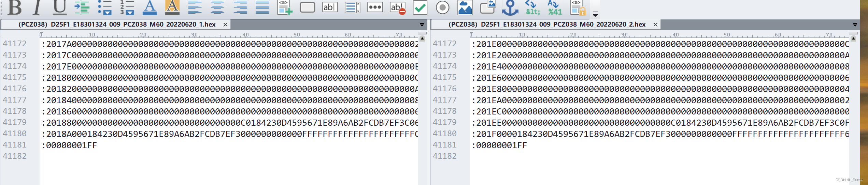Toggle underline formatting
Viewport: 868px width, 185px height.
pyautogui.click(x=60, y=7)
